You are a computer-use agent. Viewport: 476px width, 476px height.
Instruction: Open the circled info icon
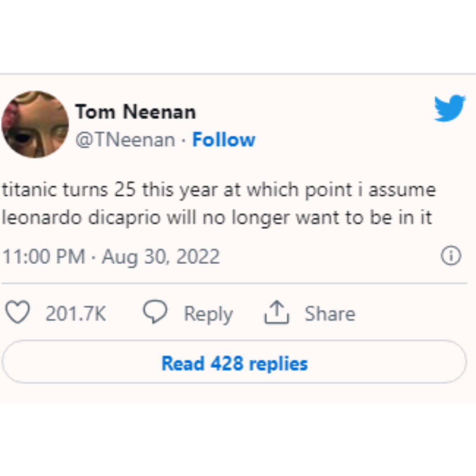click(451, 255)
